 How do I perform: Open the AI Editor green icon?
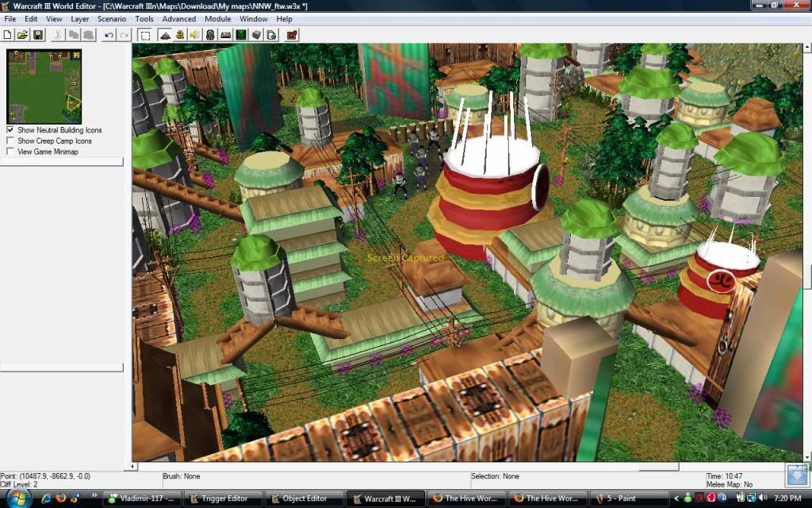point(241,35)
